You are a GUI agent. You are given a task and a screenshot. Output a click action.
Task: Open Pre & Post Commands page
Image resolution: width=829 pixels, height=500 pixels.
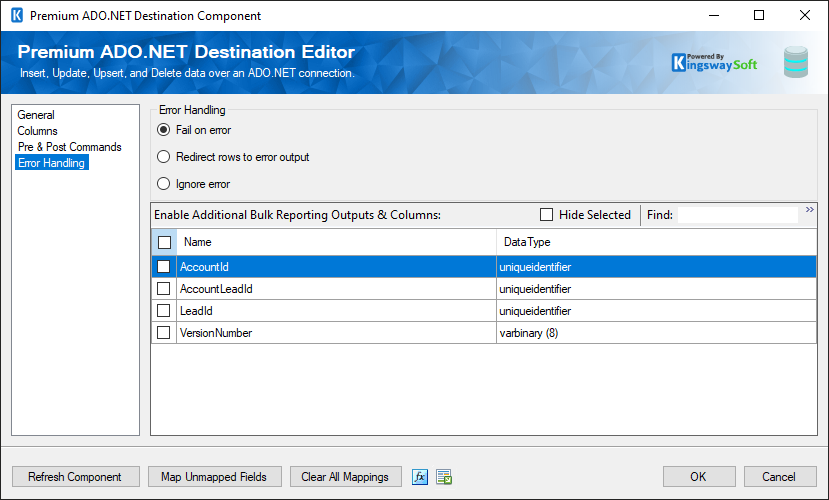click(70, 147)
